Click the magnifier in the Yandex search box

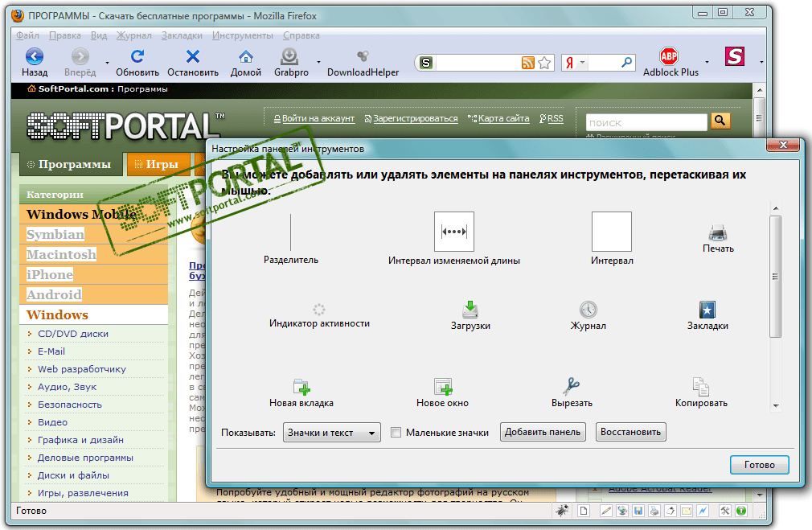click(626, 63)
